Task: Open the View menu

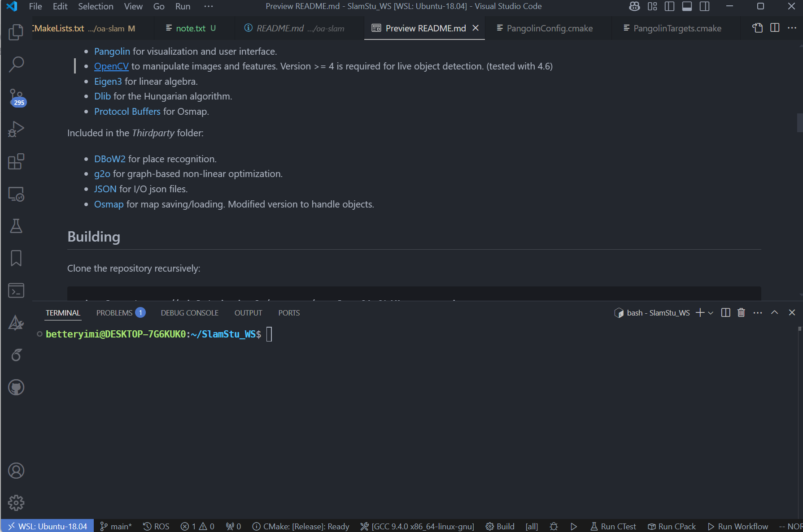Action: coord(133,6)
